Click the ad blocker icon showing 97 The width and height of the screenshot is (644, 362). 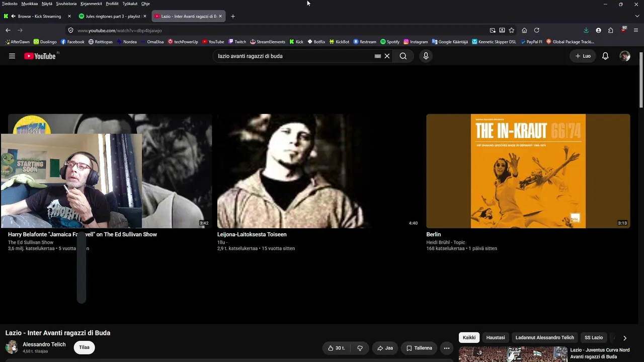click(624, 30)
